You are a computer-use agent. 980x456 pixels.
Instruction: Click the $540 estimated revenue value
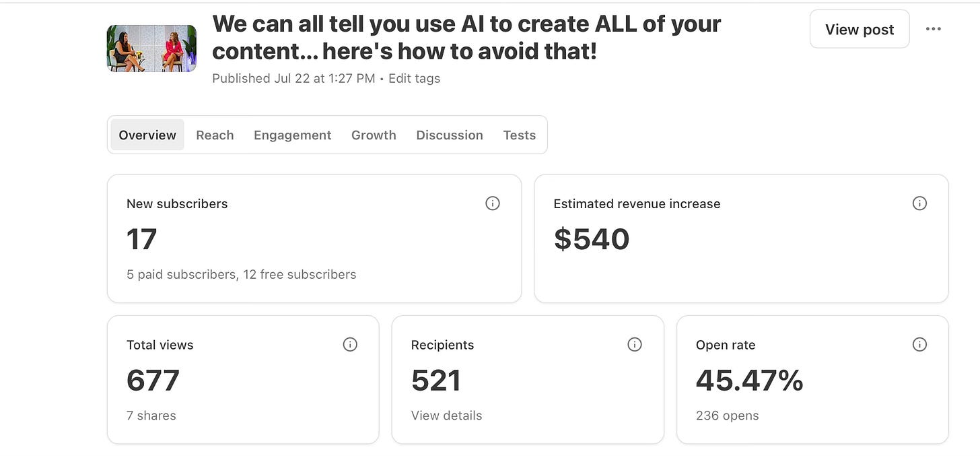point(592,239)
